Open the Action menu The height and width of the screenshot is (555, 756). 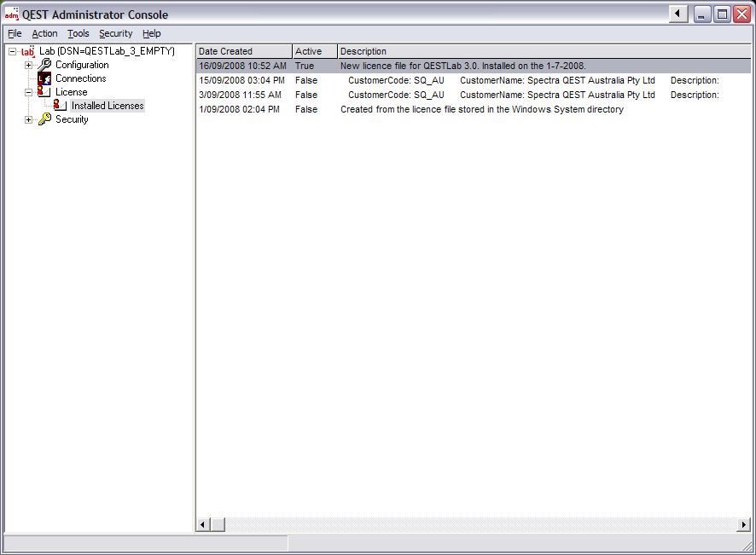coord(44,33)
